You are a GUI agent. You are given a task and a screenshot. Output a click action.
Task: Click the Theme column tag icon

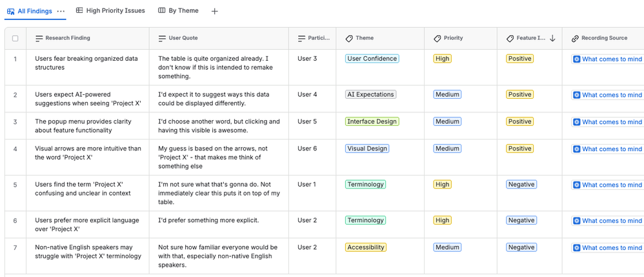coord(349,39)
